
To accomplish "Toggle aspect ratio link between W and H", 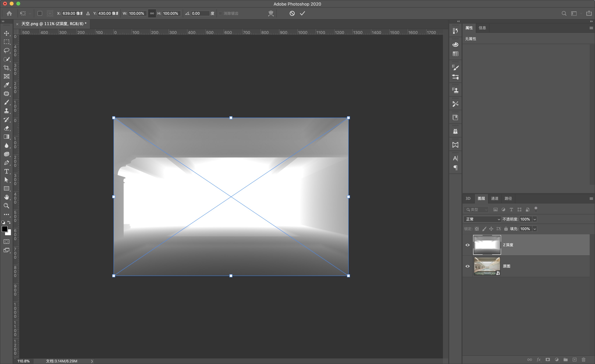I will pyautogui.click(x=152, y=13).
